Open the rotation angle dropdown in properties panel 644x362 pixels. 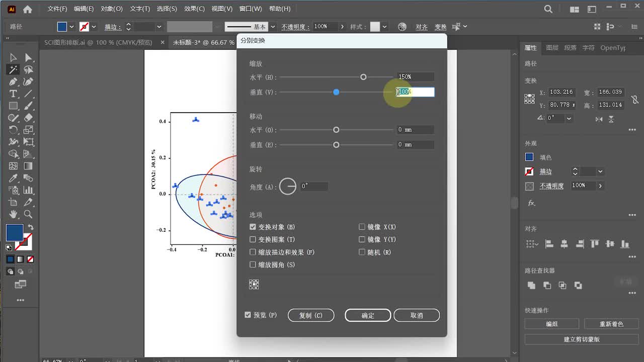(x=569, y=119)
